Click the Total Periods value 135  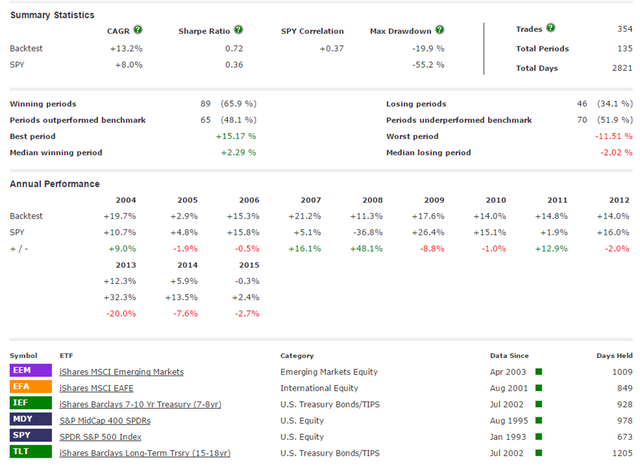click(625, 49)
